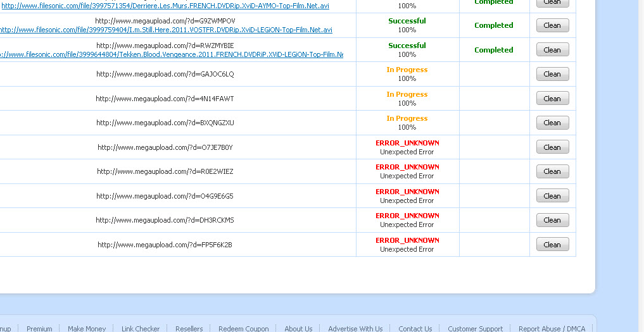This screenshot has width=644, height=332.
Task: Select source URL ending O4G9E6G5
Action: click(x=165, y=196)
